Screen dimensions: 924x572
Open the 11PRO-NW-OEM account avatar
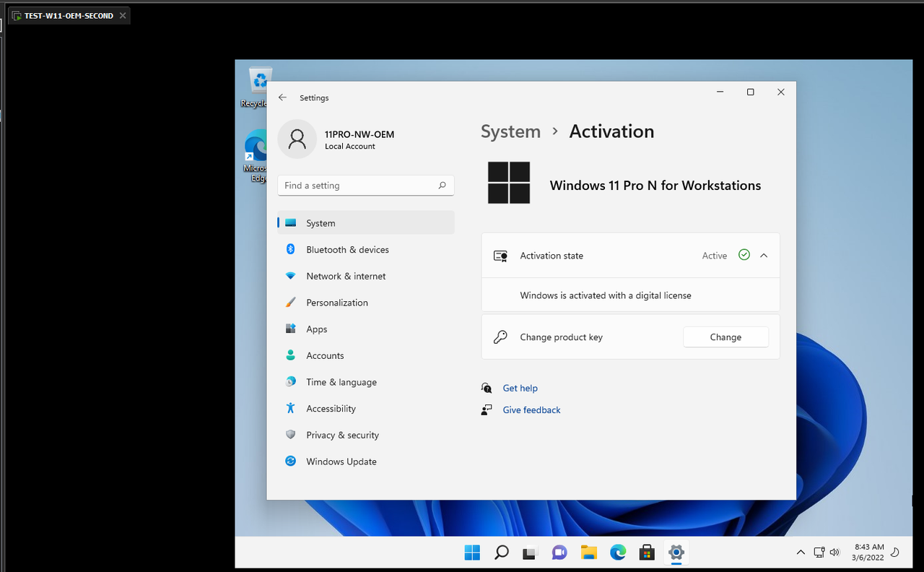(x=297, y=139)
